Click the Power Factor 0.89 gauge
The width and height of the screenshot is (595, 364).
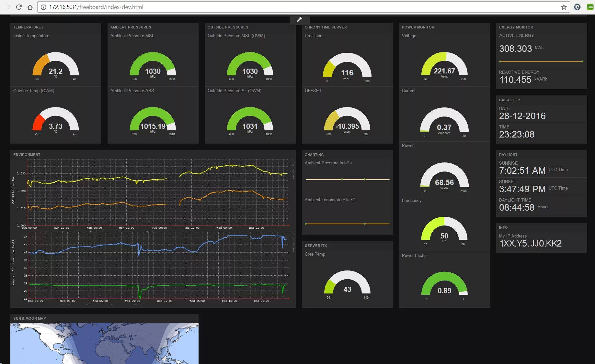tap(444, 286)
